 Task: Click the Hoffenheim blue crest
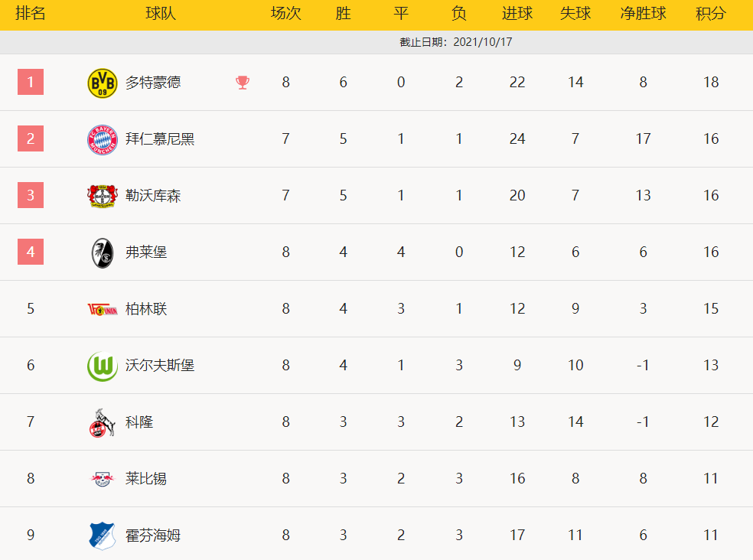[x=103, y=536]
